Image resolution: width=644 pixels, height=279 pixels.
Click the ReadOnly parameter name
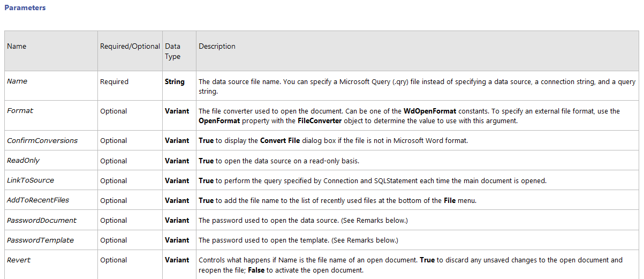click(x=24, y=161)
